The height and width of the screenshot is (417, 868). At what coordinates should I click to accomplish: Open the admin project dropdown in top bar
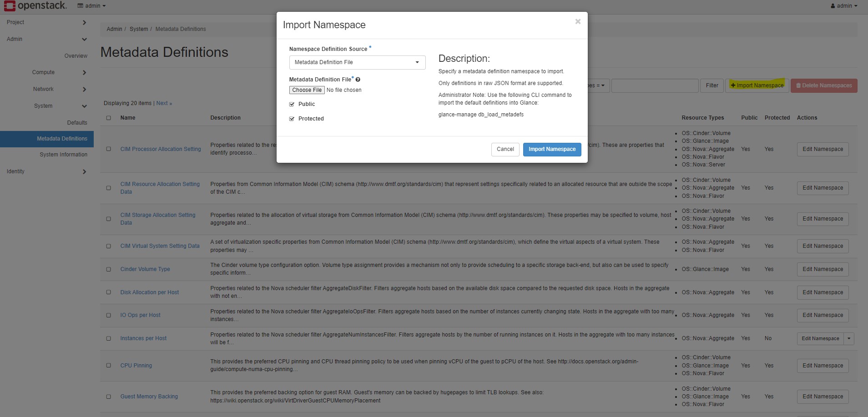tap(91, 6)
